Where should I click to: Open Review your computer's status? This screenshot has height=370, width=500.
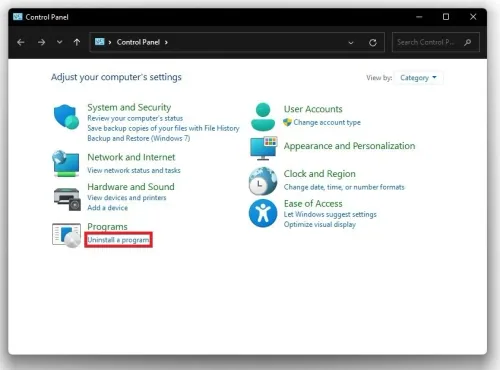pos(135,118)
